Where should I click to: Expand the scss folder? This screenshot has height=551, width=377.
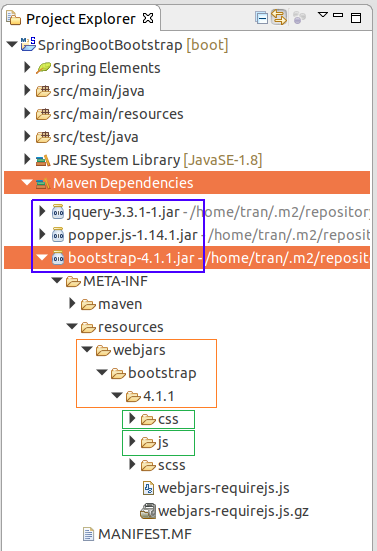pyautogui.click(x=132, y=465)
